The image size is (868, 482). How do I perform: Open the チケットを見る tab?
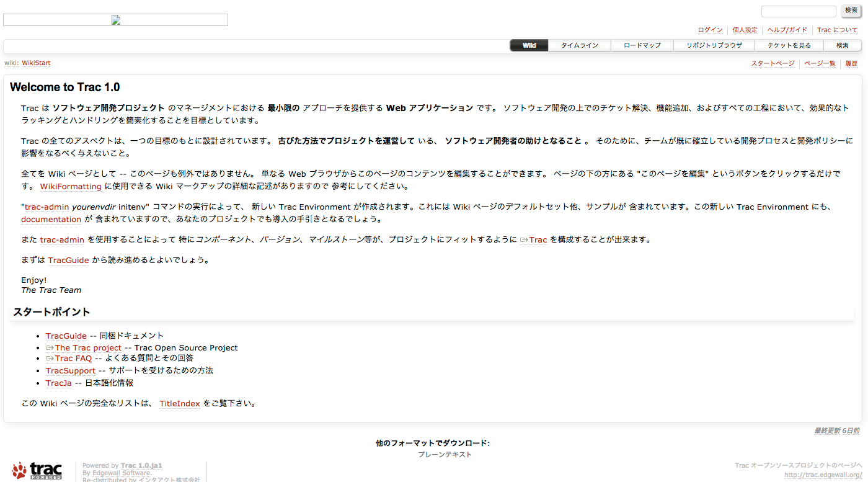pyautogui.click(x=789, y=45)
